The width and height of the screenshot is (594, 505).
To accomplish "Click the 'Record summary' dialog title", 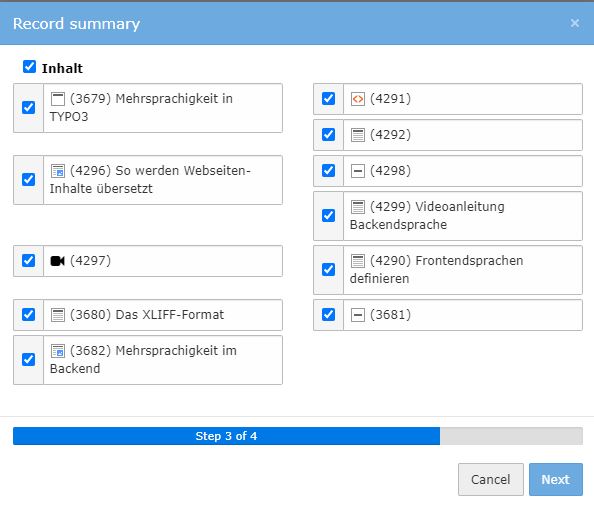I will (x=77, y=23).
